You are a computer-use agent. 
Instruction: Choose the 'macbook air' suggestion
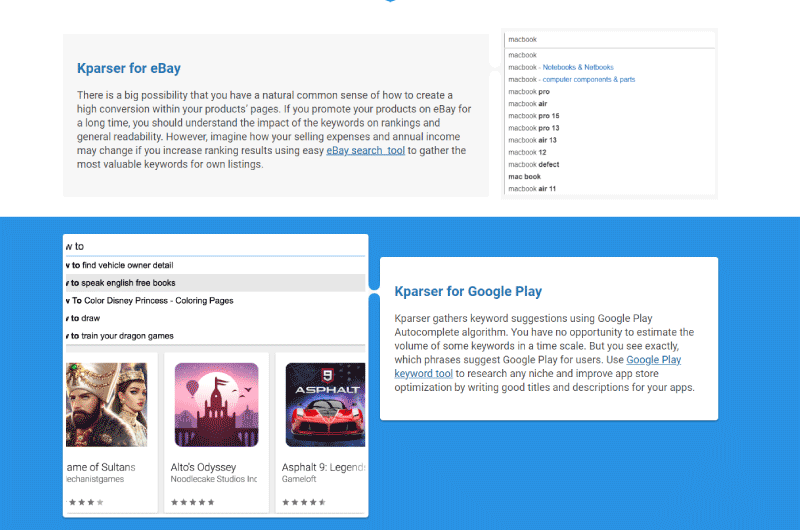point(528,104)
